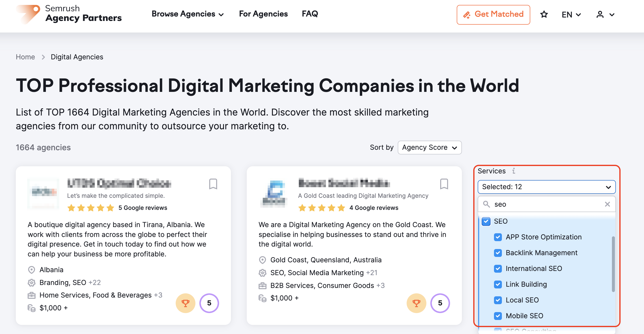
Task: Click the For Agencies menu item
Action: tap(263, 14)
